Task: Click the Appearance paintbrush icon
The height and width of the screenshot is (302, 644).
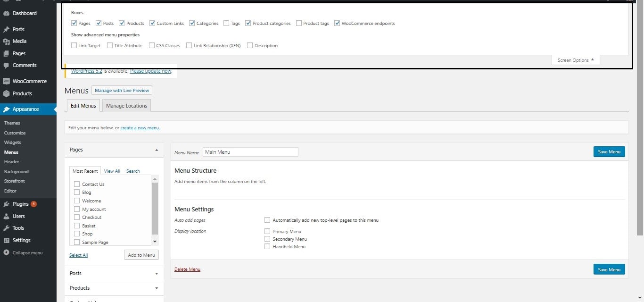Action: pyautogui.click(x=6, y=109)
